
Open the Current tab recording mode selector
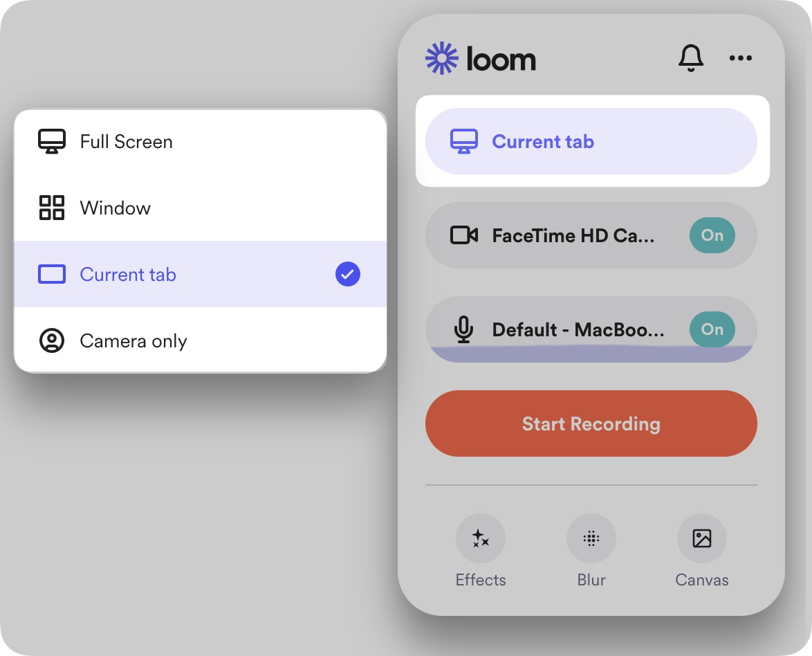[591, 141]
